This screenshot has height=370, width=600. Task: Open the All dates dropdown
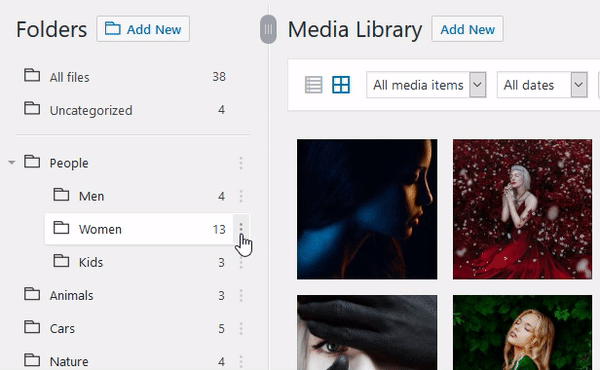click(x=542, y=85)
